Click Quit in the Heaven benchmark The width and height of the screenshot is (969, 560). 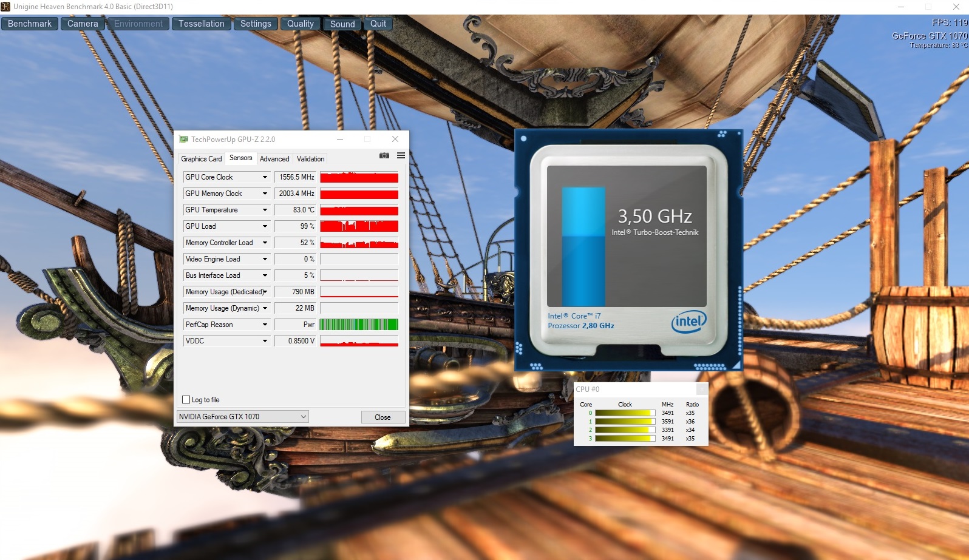click(x=378, y=24)
